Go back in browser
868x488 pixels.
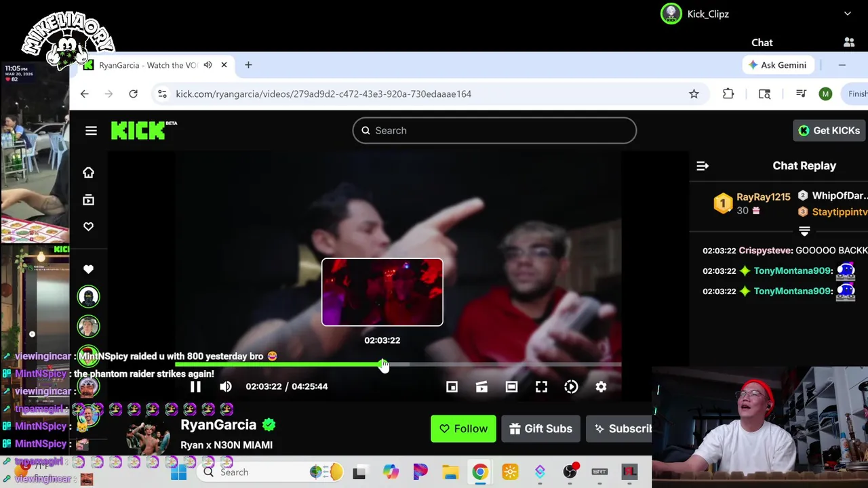[84, 94]
